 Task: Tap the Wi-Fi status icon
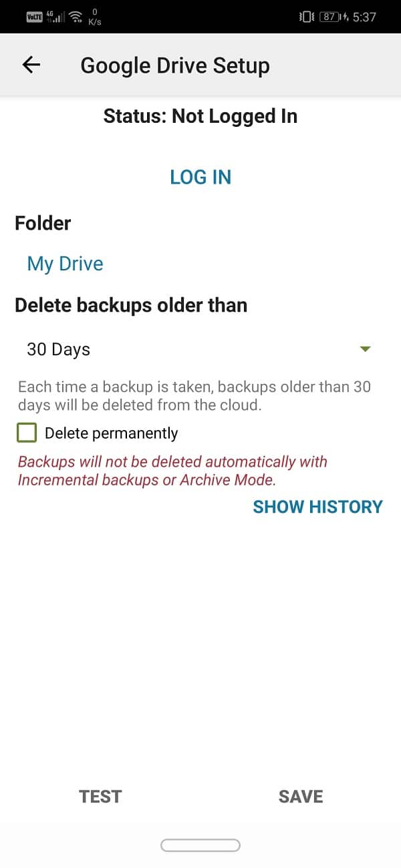point(75,17)
